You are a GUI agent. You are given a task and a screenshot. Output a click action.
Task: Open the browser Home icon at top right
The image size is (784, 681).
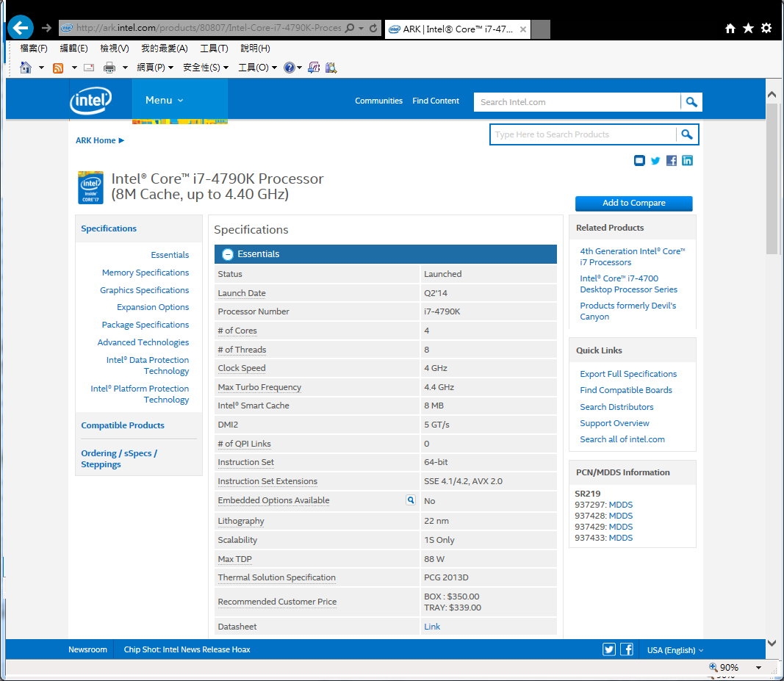[730, 29]
